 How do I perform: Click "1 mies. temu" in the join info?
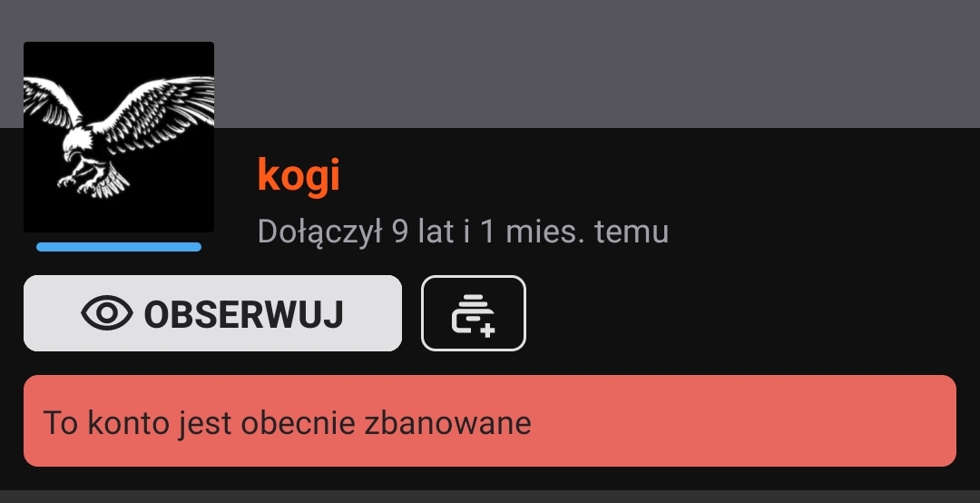coord(574,232)
